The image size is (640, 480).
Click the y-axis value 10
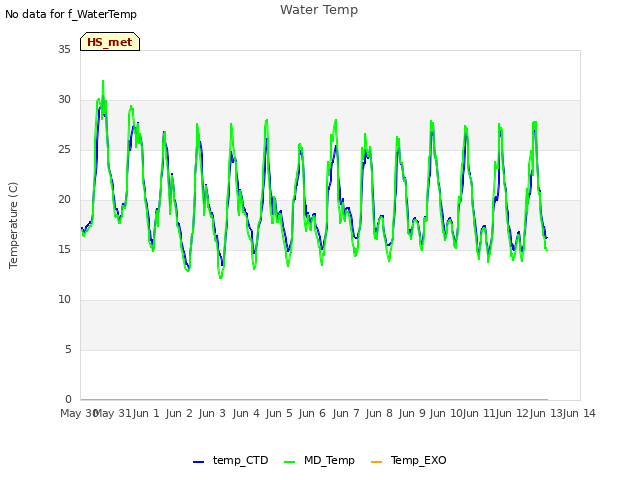64,300
